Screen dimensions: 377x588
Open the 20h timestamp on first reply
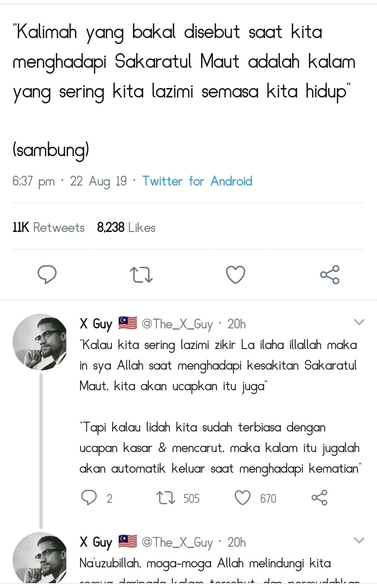[x=237, y=324]
